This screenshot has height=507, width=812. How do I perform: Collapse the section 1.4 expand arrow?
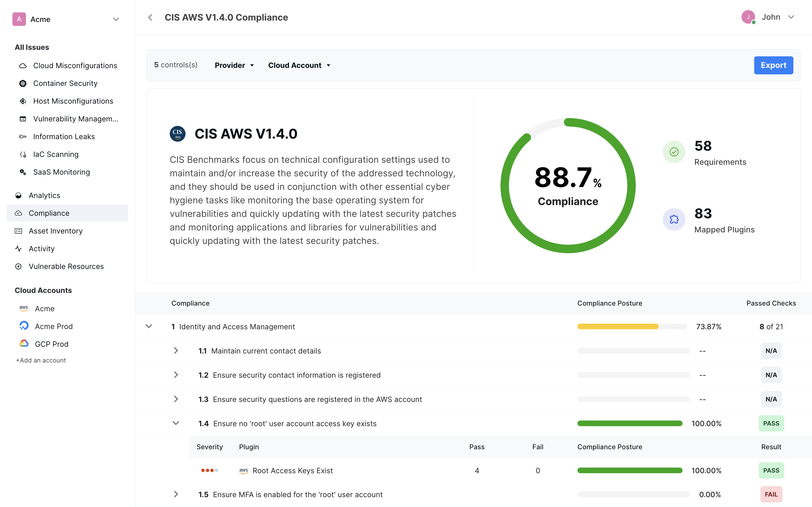175,423
